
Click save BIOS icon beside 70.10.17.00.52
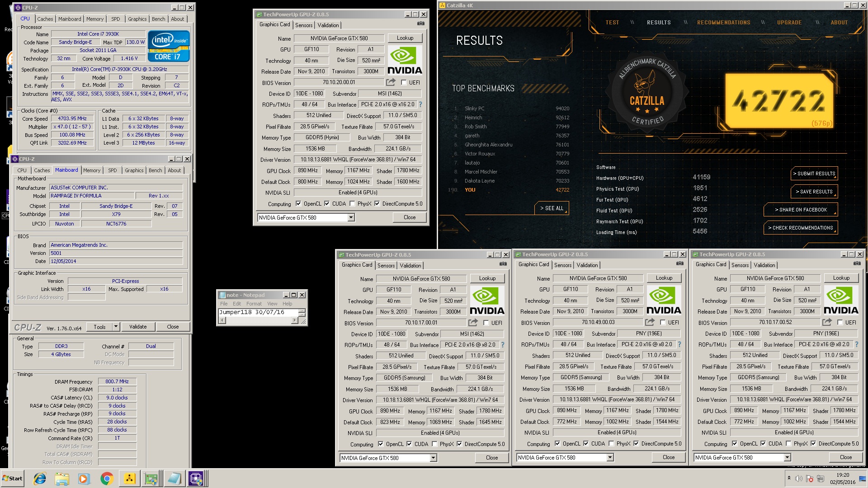[827, 322]
